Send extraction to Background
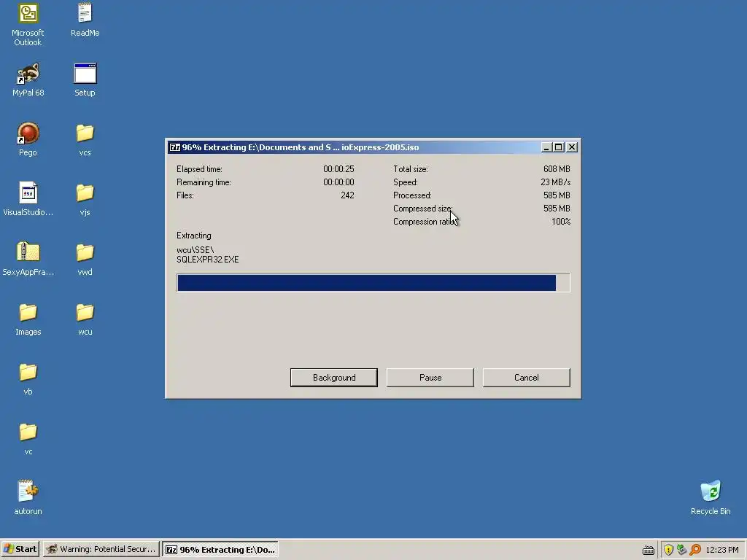 (334, 378)
